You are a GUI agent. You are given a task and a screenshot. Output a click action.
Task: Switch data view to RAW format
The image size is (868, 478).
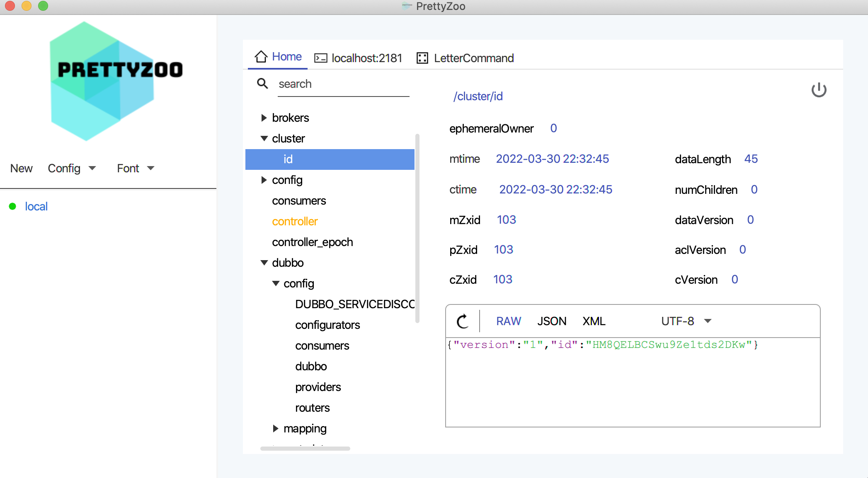[x=508, y=321]
